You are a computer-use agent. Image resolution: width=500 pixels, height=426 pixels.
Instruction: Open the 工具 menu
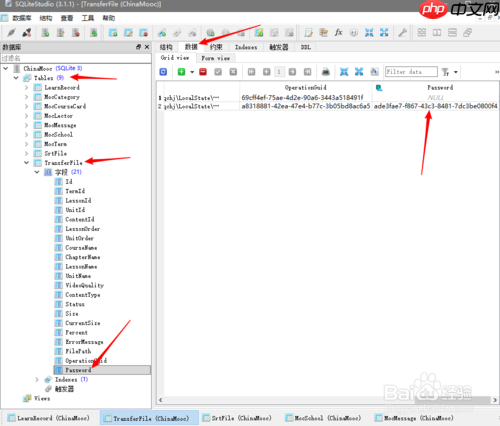[88, 18]
